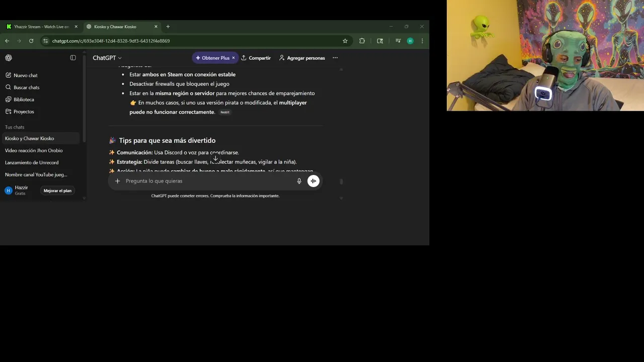Collapse the sidebar with the panel icon
Viewport: 644px width, 362px height.
[73, 58]
